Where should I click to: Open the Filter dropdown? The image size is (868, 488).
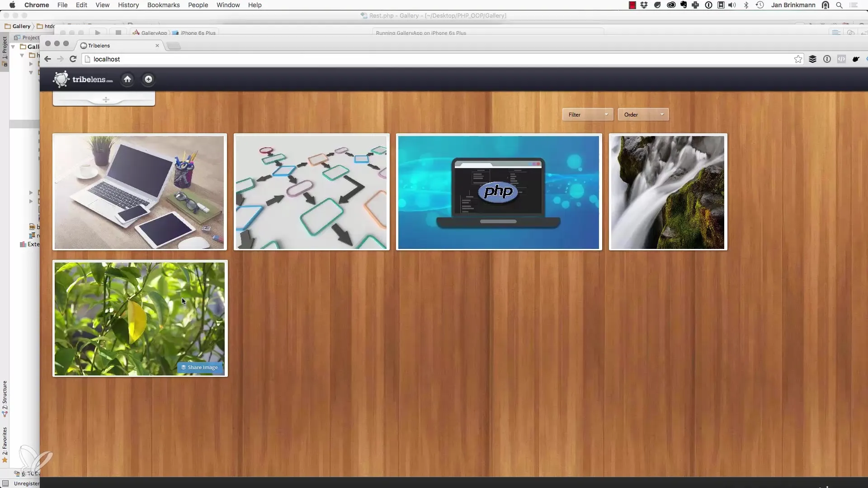[x=587, y=115]
